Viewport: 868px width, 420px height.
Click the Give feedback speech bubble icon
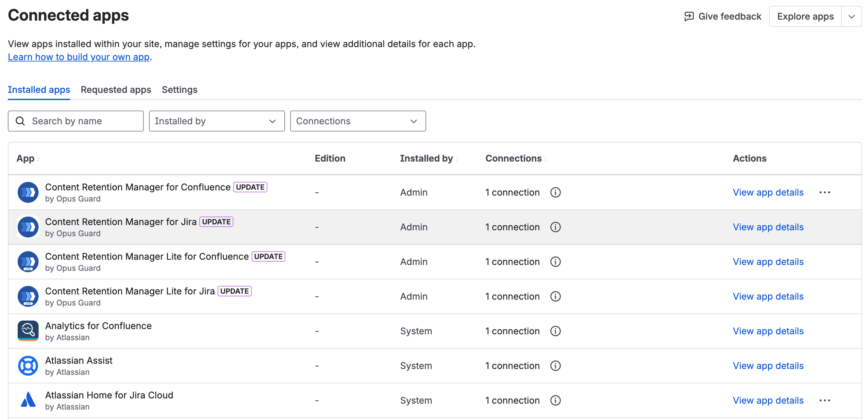coord(689,16)
